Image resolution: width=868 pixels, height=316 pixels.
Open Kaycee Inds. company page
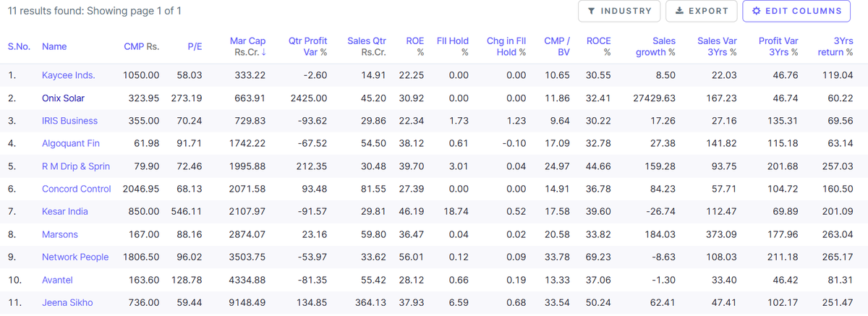coord(68,75)
